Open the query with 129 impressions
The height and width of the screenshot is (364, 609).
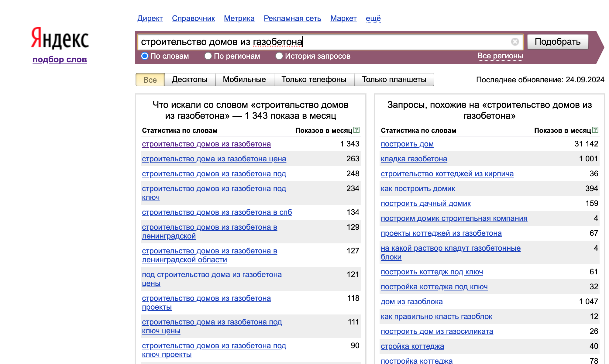click(x=210, y=232)
